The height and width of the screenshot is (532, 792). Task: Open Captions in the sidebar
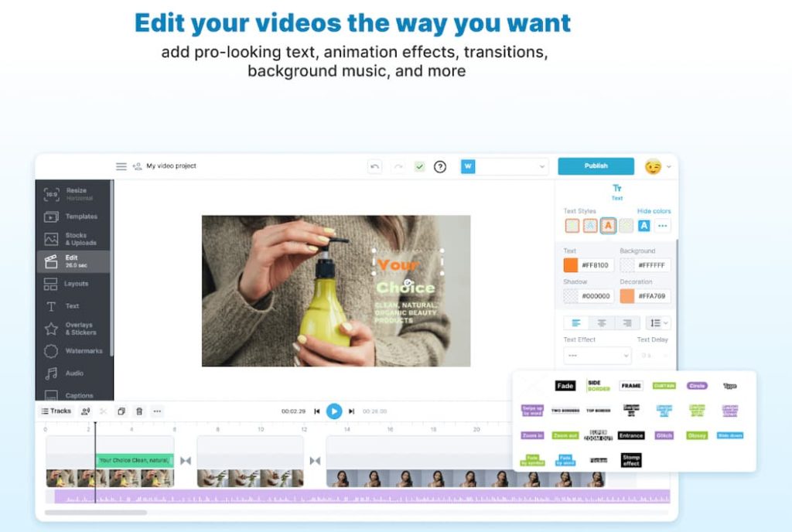click(x=73, y=394)
